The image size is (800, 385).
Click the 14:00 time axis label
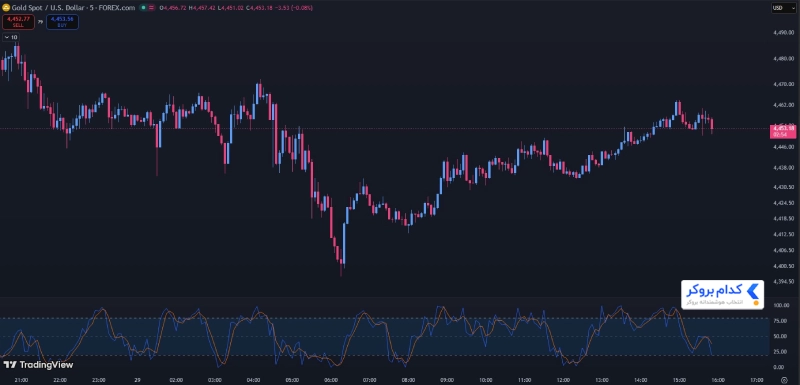(x=641, y=380)
